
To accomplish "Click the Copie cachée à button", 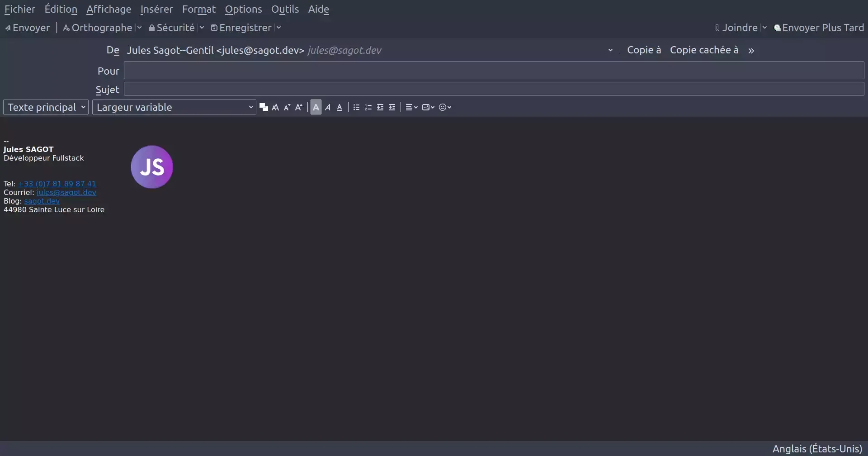I will [x=704, y=50].
